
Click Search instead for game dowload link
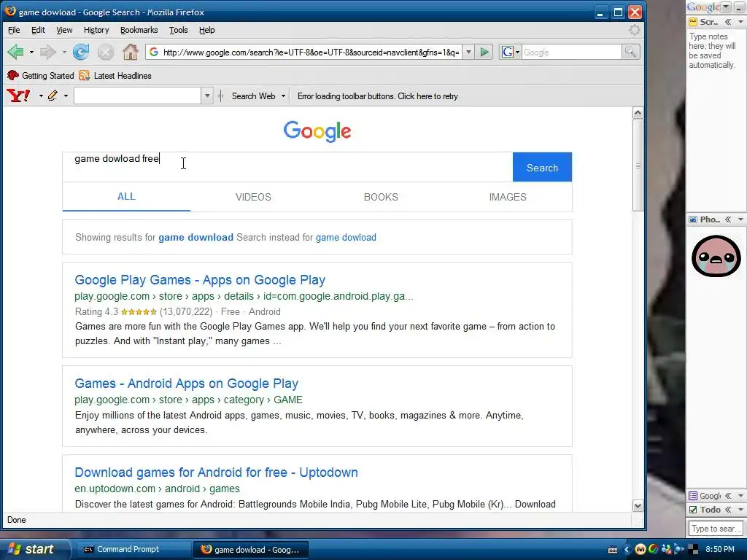coord(346,237)
